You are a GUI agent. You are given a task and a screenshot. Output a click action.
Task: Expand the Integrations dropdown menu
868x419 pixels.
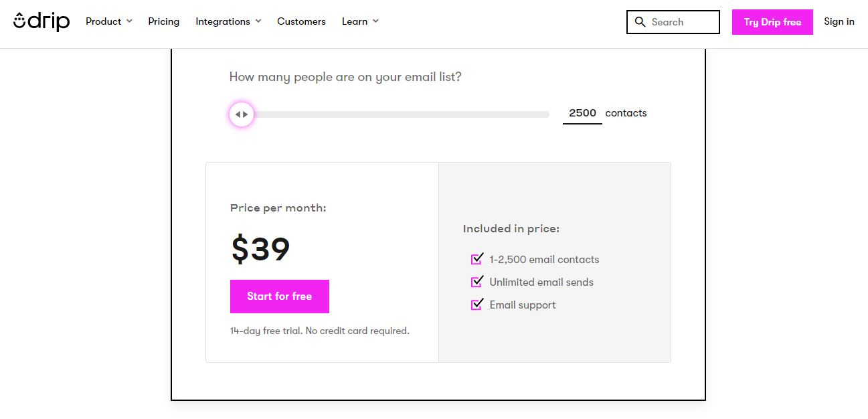point(228,21)
